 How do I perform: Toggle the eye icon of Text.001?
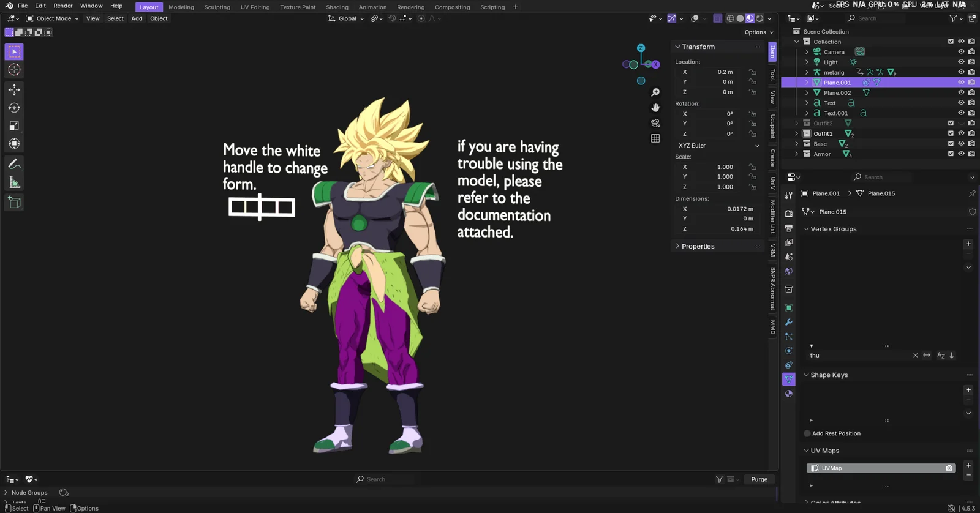click(x=961, y=113)
